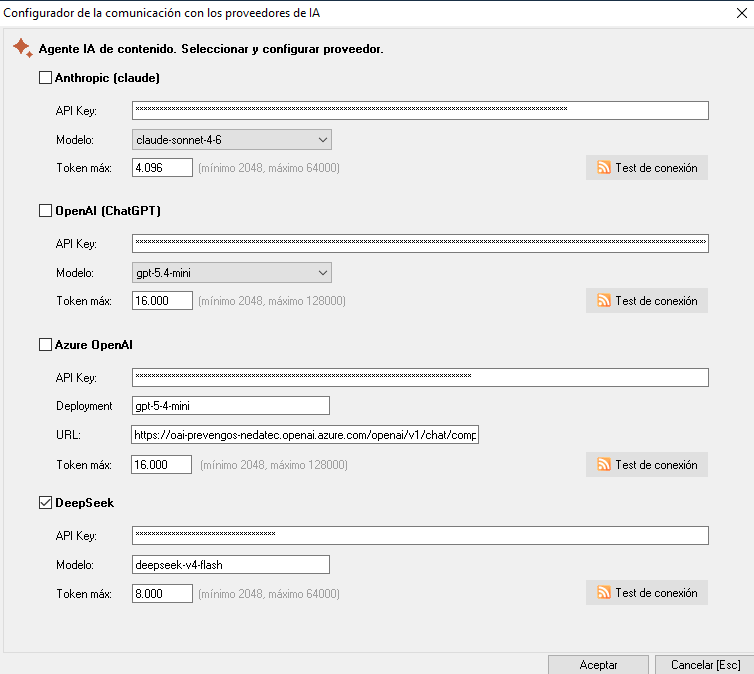
Task: Run Test de conexión for OpenAI
Action: (647, 301)
